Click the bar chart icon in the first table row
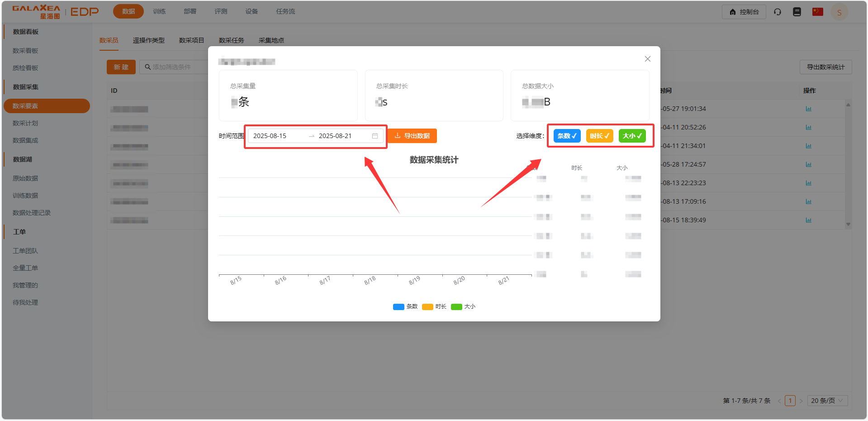The width and height of the screenshot is (868, 421). point(809,109)
